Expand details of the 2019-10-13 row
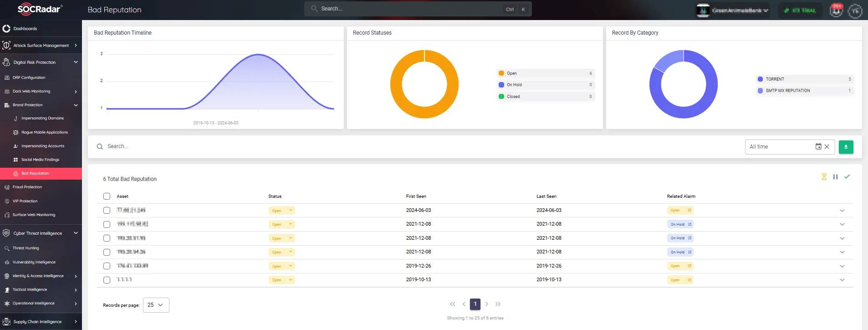Image resolution: width=868 pixels, height=330 pixels. point(842,280)
